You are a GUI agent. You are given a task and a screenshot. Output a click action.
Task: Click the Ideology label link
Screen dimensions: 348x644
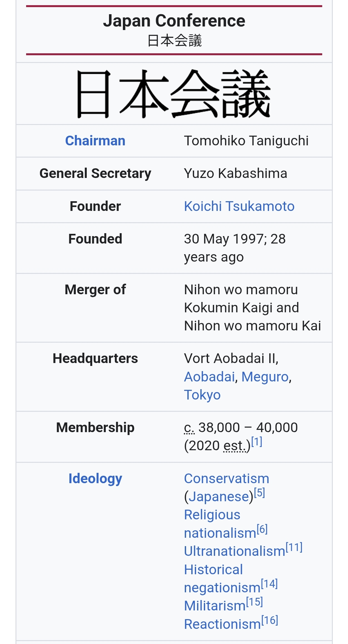(x=95, y=479)
